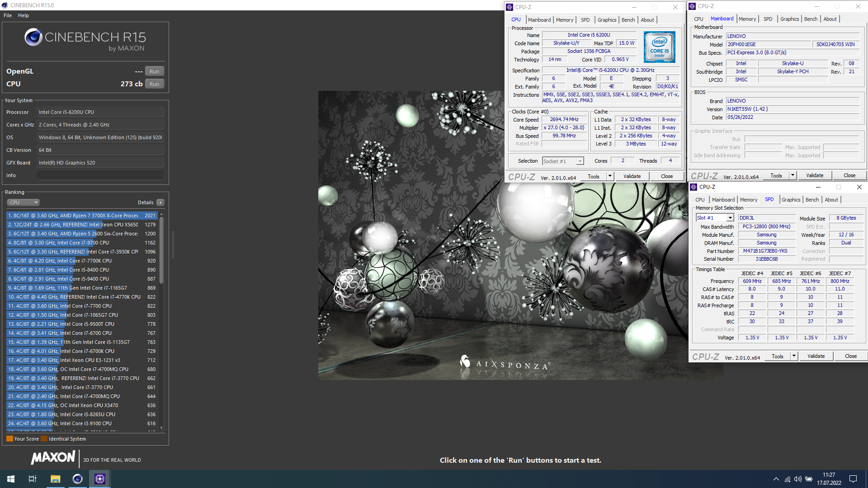Click the CPU-Z SPD window title icon

point(693,187)
